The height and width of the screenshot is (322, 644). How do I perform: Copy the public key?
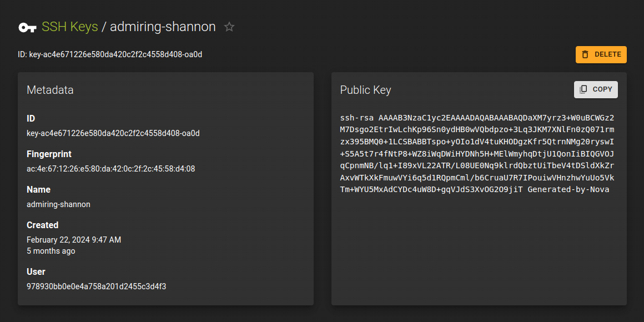point(596,89)
